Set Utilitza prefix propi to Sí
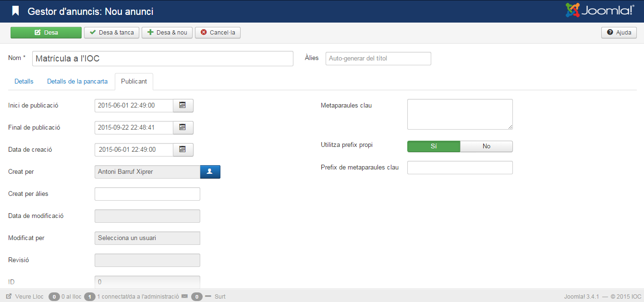644x302 pixels. coord(433,146)
